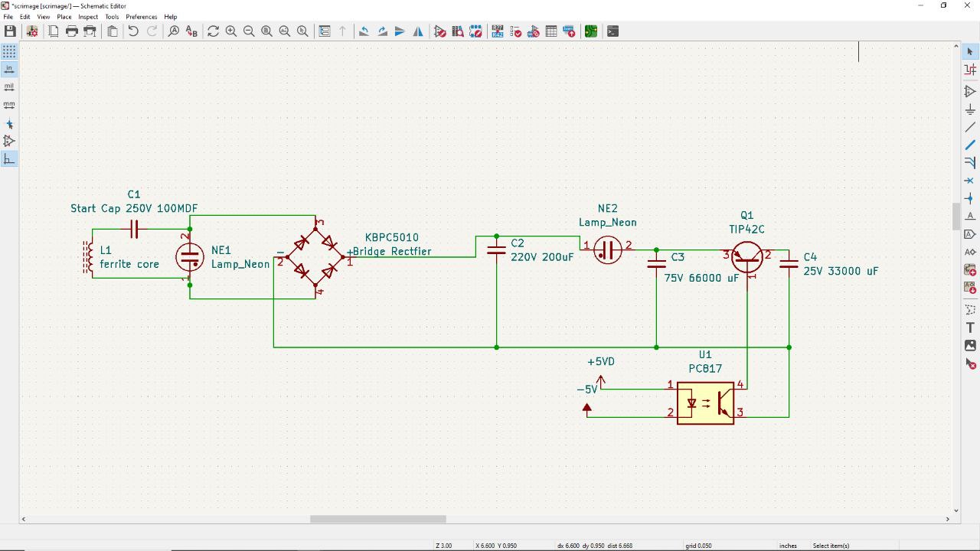The width and height of the screenshot is (980, 551).
Task: Open Find and Replace tool
Action: (192, 31)
